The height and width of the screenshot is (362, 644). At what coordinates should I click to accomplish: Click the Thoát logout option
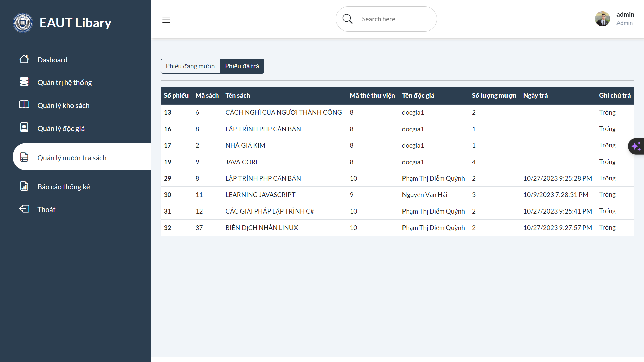click(x=46, y=209)
